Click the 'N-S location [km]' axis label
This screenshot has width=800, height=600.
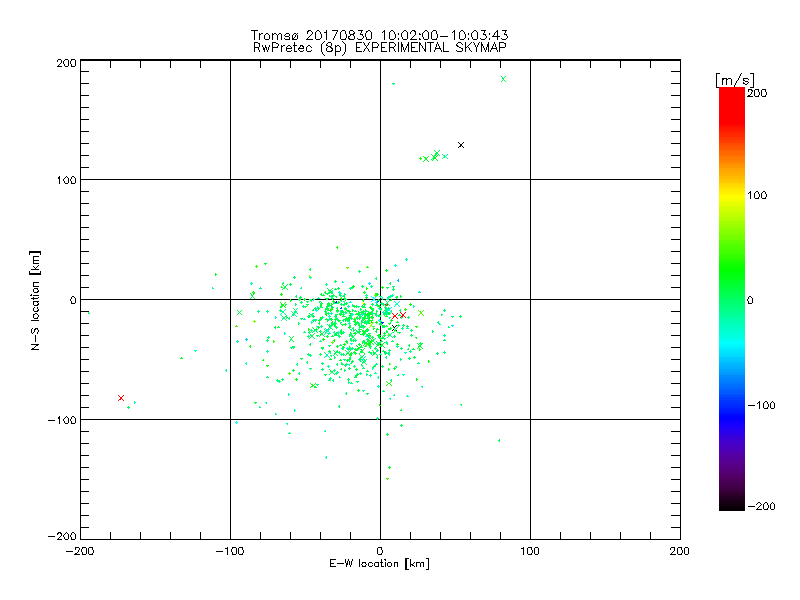(35, 300)
